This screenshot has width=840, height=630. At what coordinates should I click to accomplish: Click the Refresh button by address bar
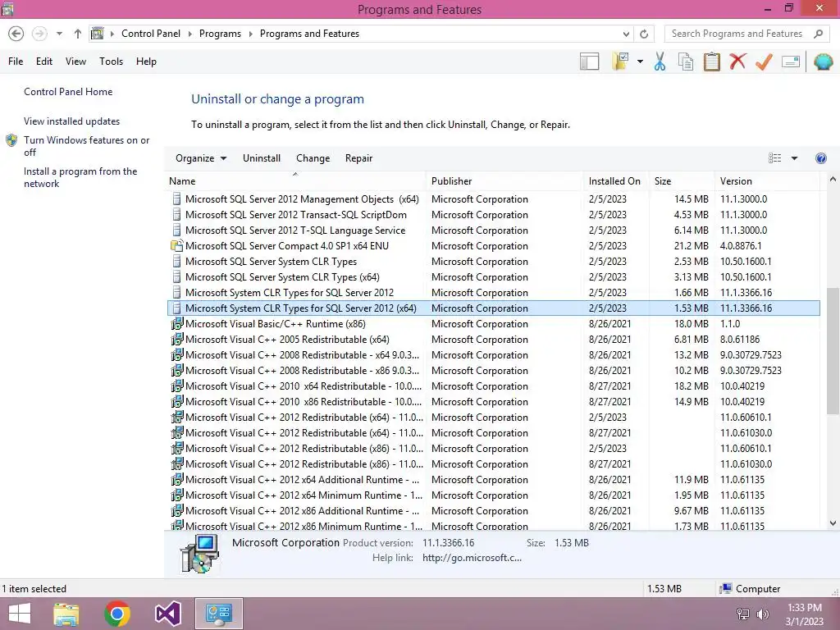[644, 34]
